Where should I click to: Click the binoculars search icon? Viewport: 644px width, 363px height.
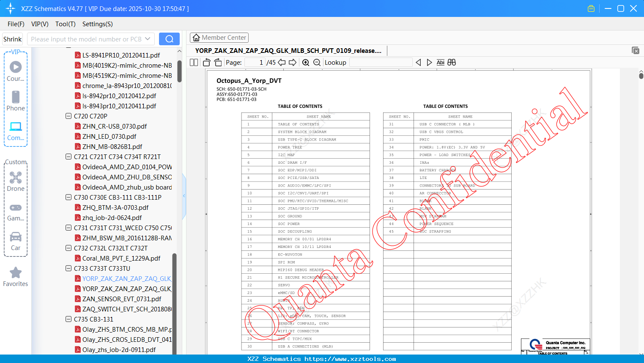point(452,63)
